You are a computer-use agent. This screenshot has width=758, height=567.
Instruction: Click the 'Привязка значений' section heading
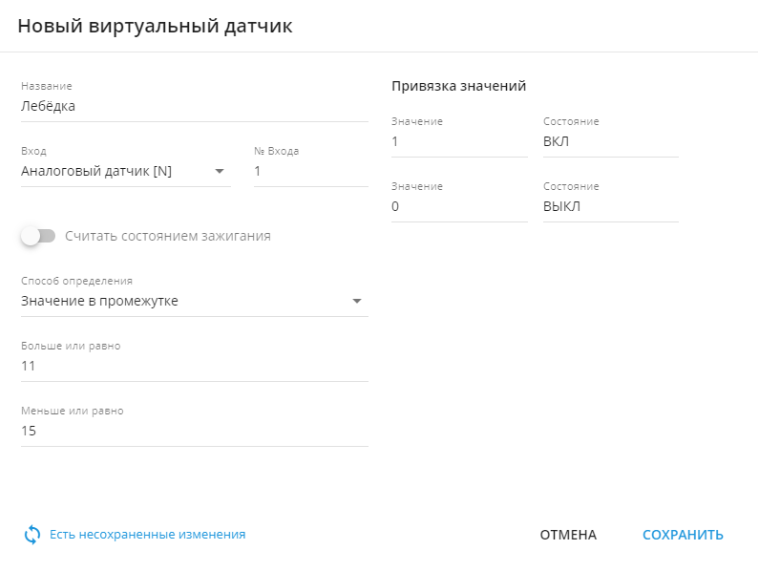pyautogui.click(x=459, y=85)
